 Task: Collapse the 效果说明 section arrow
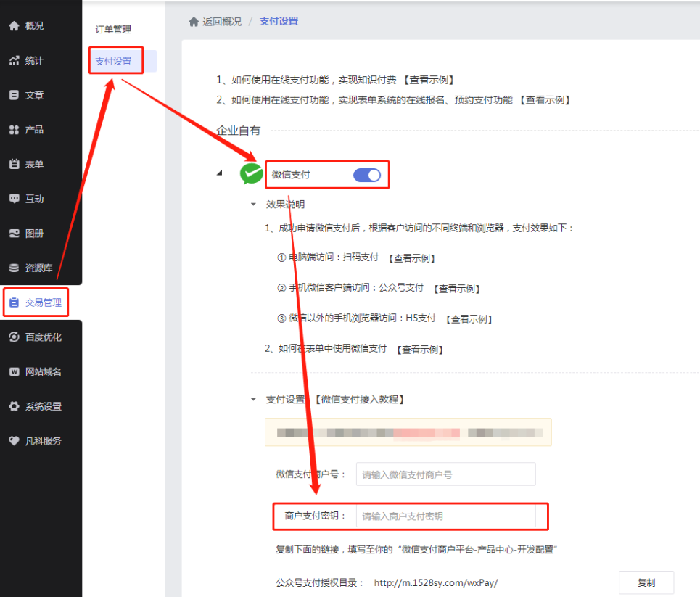(254, 205)
